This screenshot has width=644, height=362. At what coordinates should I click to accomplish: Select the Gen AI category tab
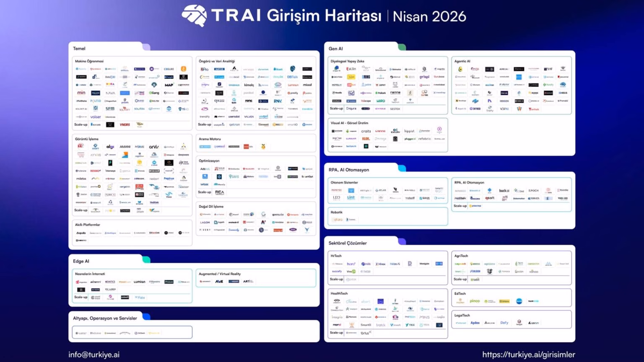[x=335, y=49]
